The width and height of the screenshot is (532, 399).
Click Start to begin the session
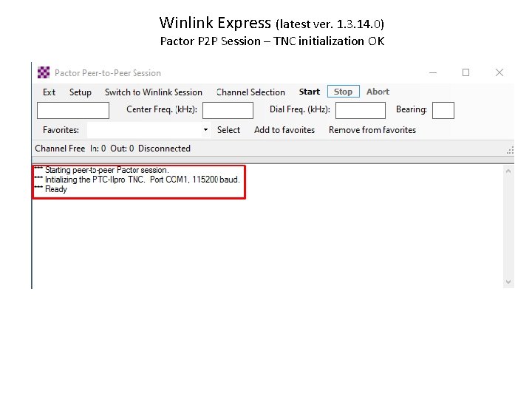[310, 92]
